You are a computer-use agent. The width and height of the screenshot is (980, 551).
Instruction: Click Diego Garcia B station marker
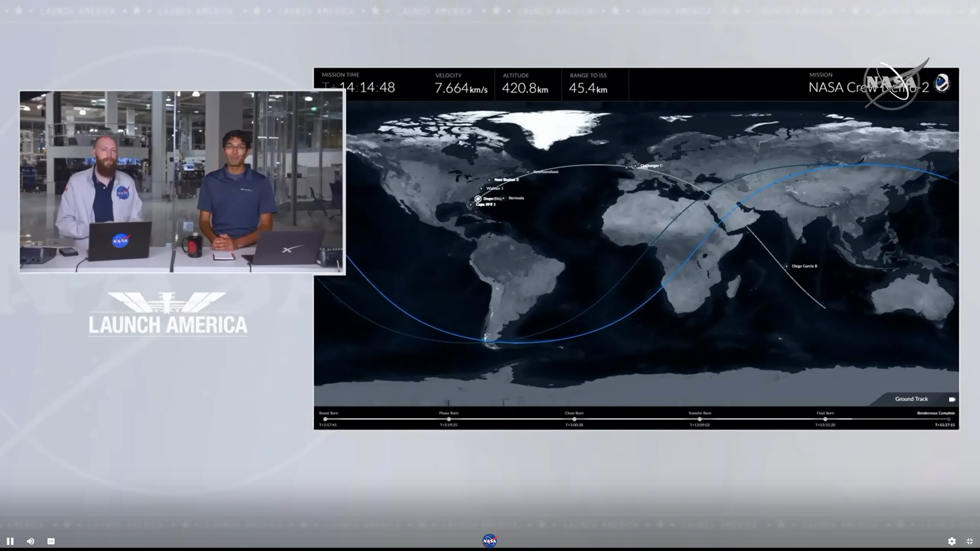(x=787, y=266)
